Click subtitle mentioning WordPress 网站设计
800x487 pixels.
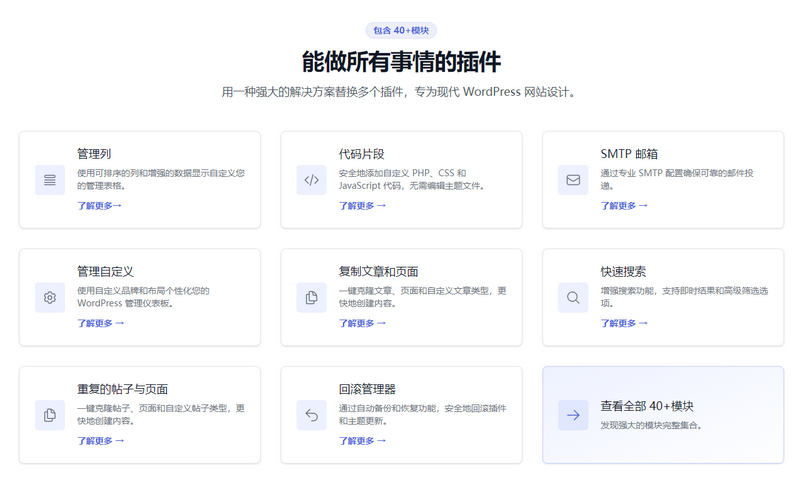(x=399, y=92)
